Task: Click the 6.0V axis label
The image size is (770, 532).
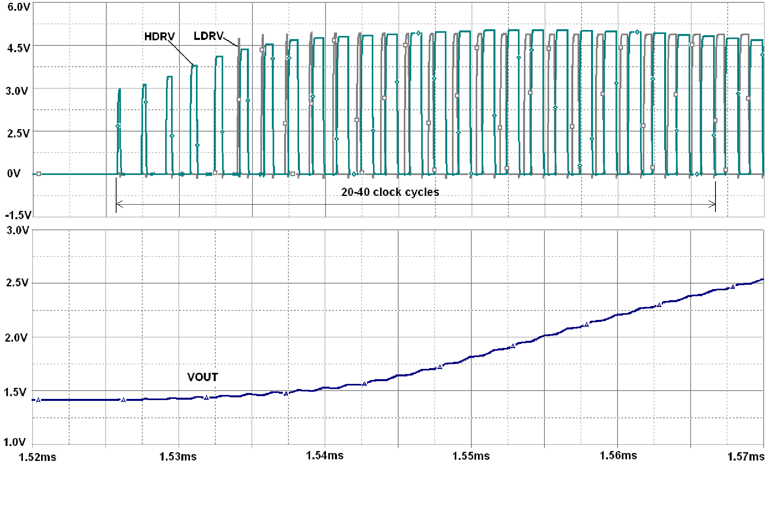Action: click(18, 7)
